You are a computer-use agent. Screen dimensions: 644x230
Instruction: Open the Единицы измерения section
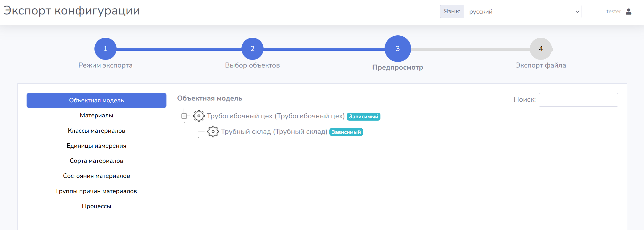point(97,146)
